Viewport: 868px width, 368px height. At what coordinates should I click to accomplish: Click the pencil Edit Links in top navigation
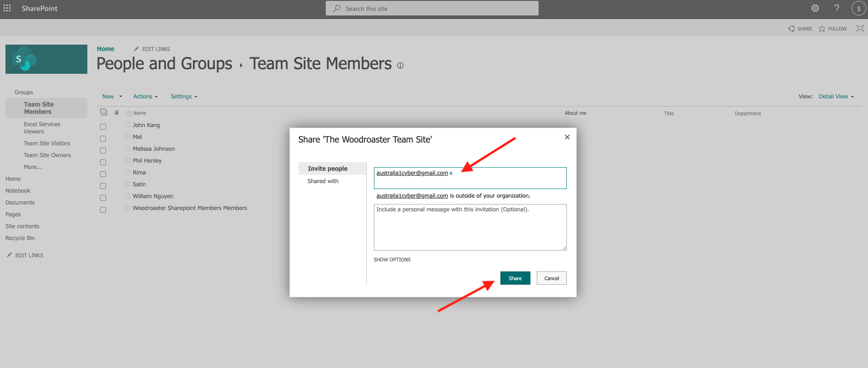[152, 49]
